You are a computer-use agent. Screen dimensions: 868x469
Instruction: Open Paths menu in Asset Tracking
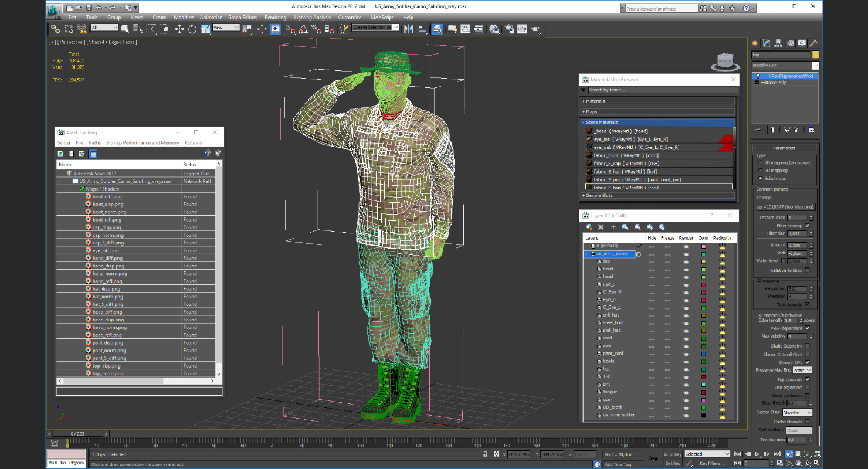[95, 142]
